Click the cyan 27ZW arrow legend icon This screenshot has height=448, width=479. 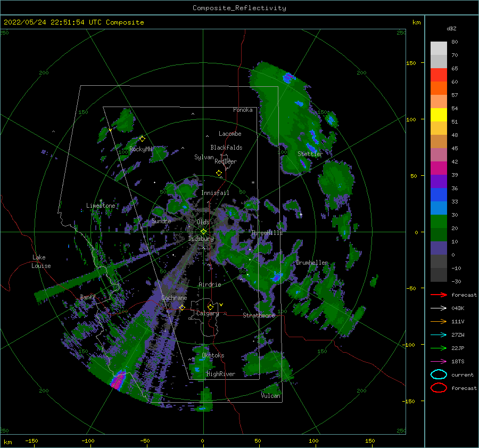[439, 335]
